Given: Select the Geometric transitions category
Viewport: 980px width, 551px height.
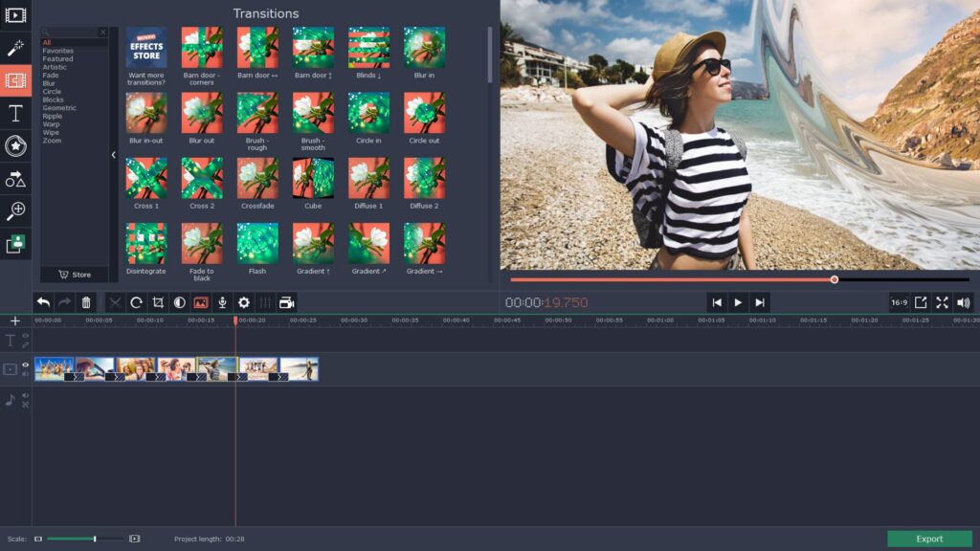Looking at the screenshot, I should tap(59, 108).
